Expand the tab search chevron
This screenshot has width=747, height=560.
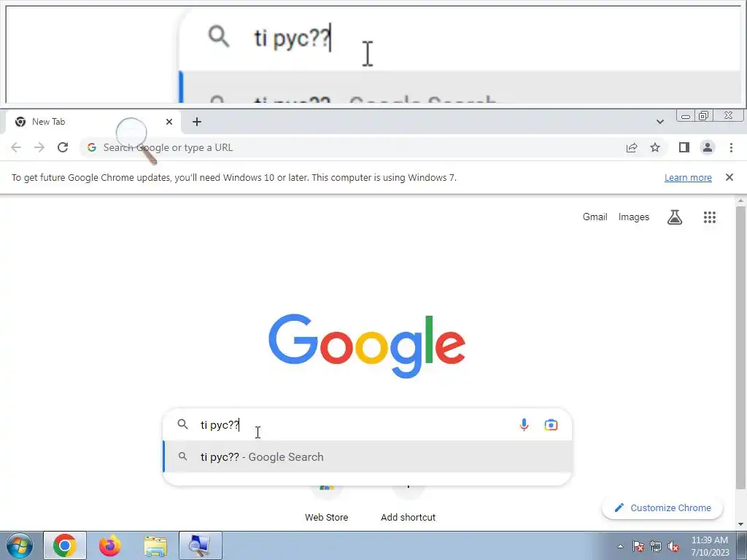659,122
